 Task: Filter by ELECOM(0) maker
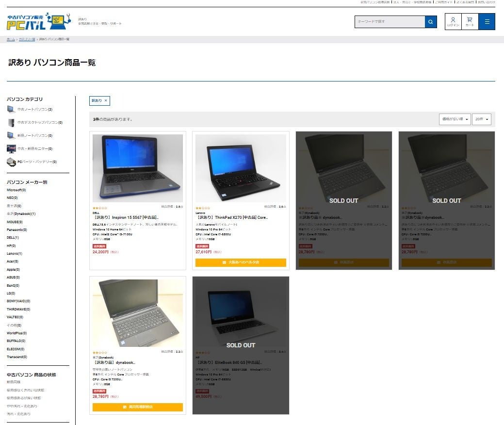(16, 349)
